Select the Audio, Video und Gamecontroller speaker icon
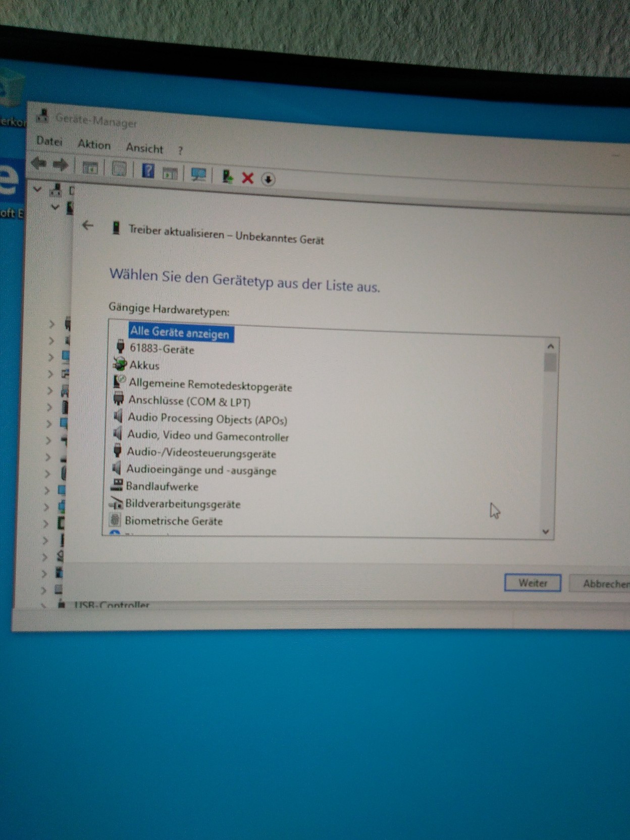The height and width of the screenshot is (840, 630). coord(118,433)
